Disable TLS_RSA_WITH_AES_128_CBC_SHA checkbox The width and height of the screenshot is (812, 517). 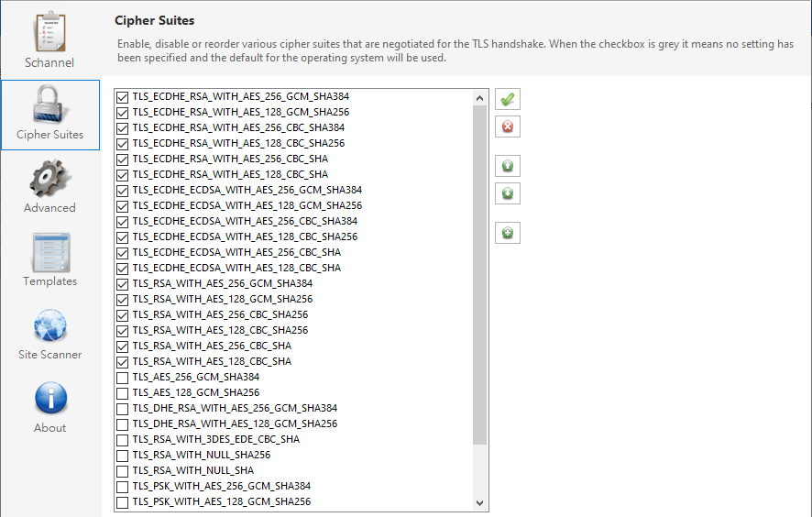tap(122, 361)
